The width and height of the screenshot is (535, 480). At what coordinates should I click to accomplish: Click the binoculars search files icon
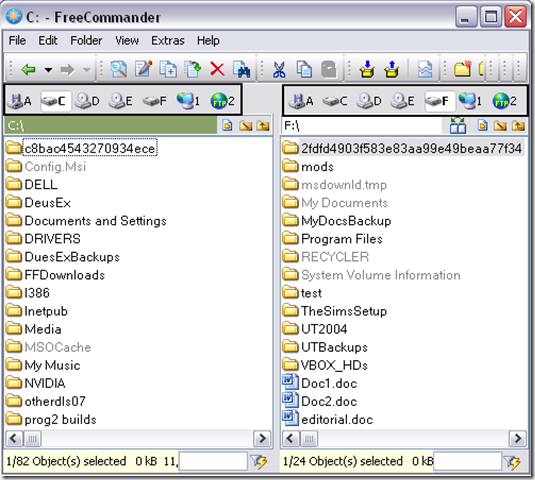(242, 69)
